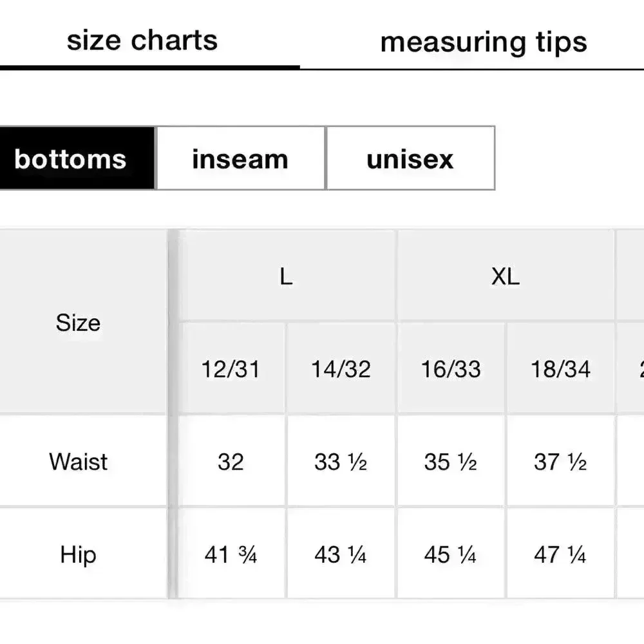
Task: Click the Size row header cell
Action: (78, 322)
